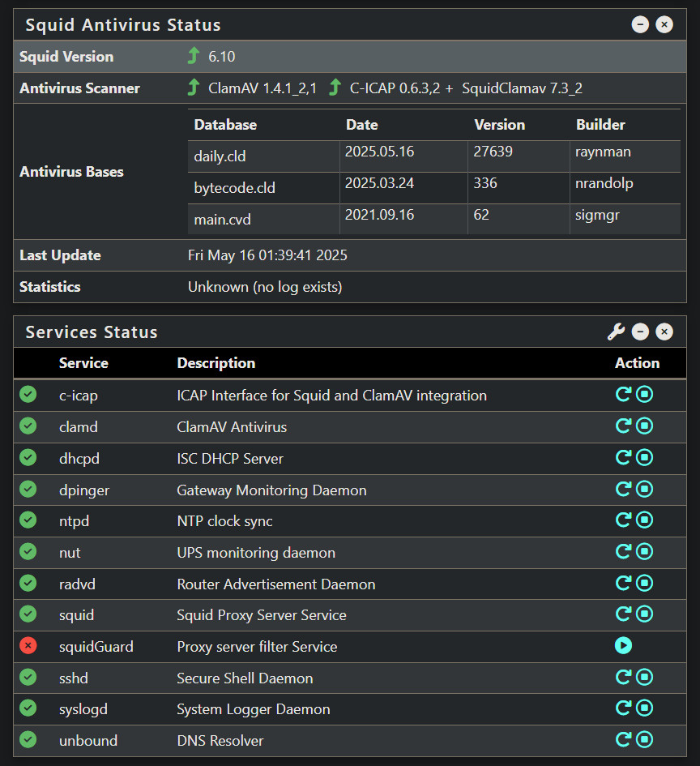This screenshot has width=700, height=766.
Task: Click the builder name raynman
Action: (x=603, y=152)
